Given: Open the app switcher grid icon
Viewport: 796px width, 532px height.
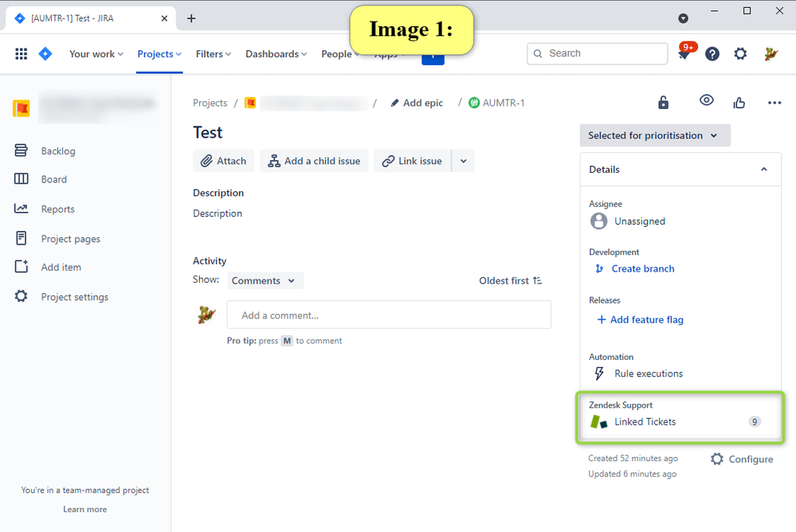Looking at the screenshot, I should tap(21, 54).
